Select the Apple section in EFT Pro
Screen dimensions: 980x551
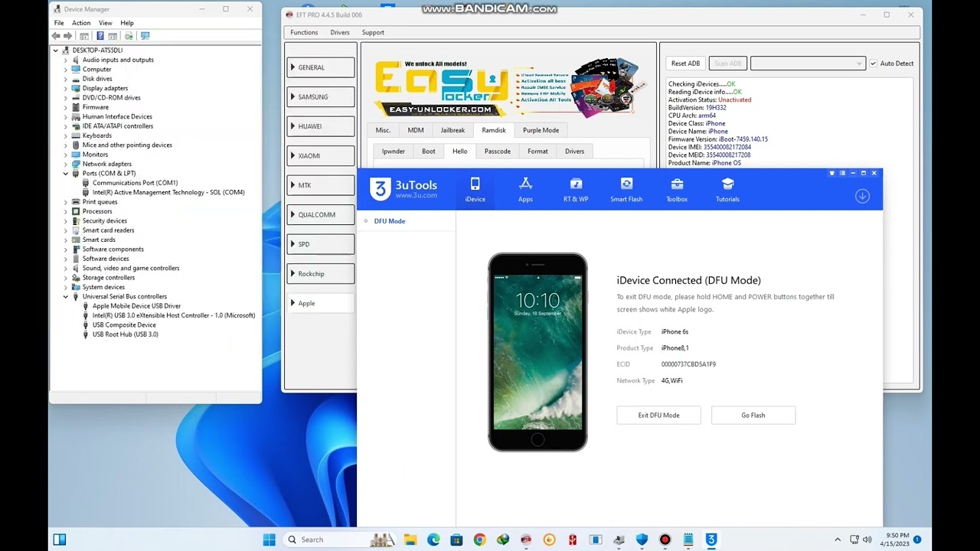[x=320, y=303]
